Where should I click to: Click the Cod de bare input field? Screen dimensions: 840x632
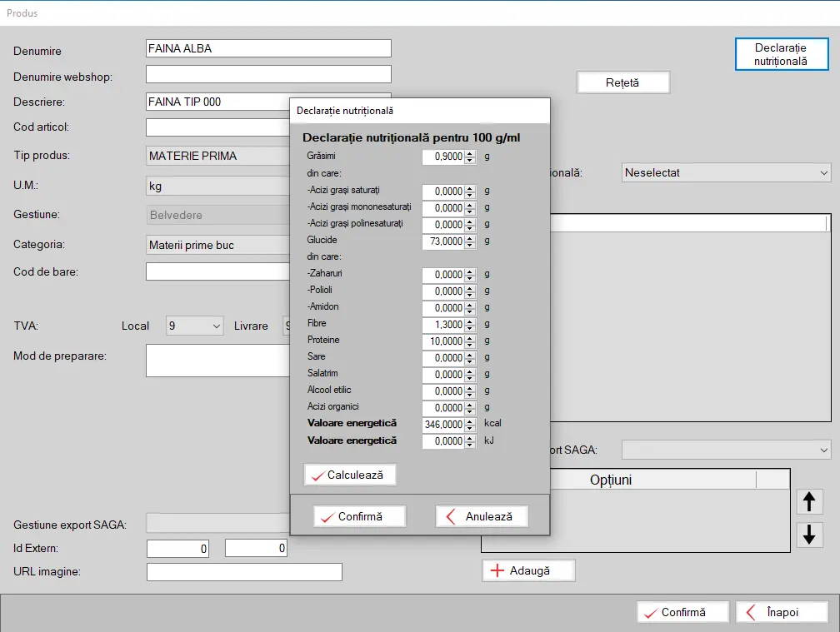coord(217,271)
